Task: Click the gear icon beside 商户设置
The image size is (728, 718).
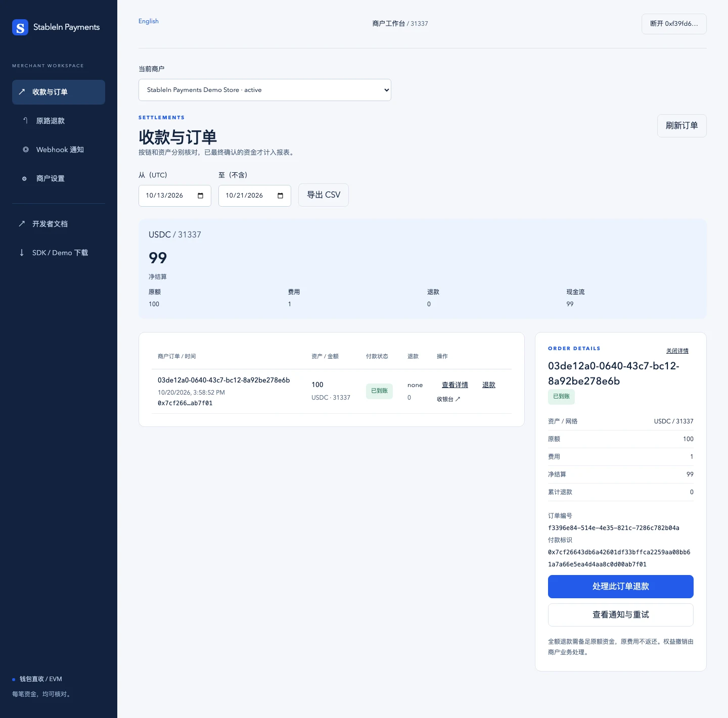Action: click(x=24, y=178)
